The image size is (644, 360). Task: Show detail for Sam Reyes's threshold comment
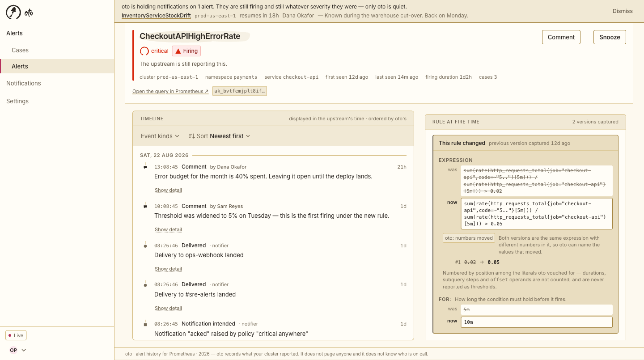pos(168,229)
